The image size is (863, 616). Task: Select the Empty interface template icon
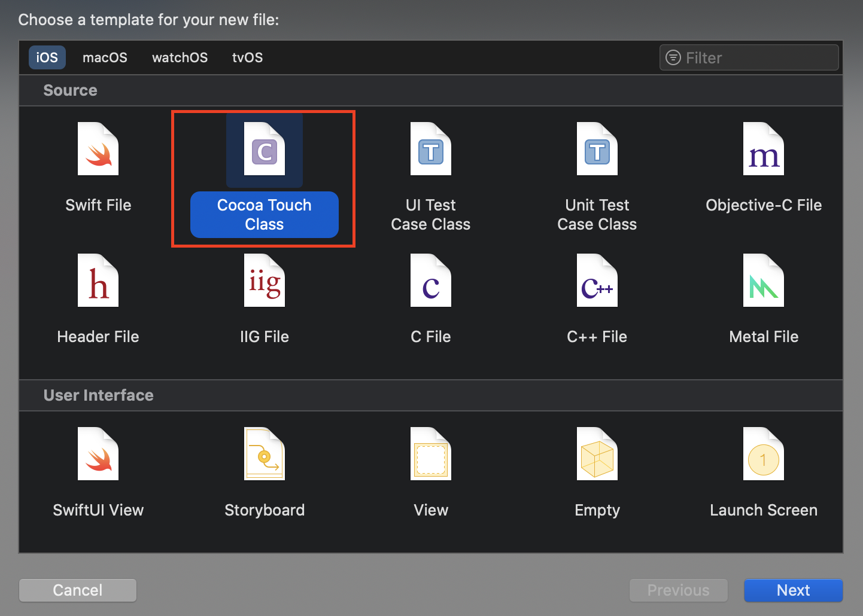tap(597, 454)
